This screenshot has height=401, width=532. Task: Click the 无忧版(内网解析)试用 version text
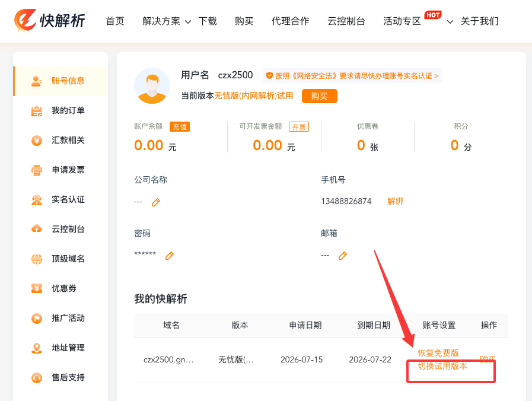pos(253,96)
